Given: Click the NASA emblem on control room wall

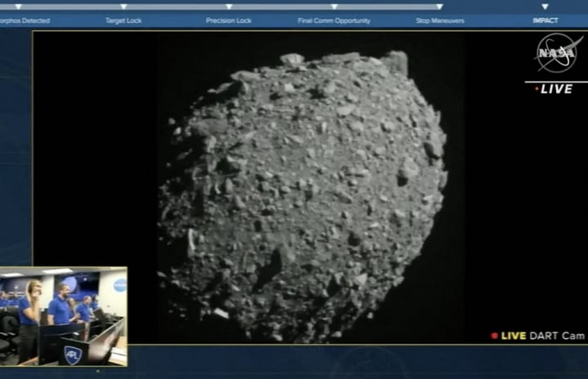Looking at the screenshot, I should (x=120, y=285).
